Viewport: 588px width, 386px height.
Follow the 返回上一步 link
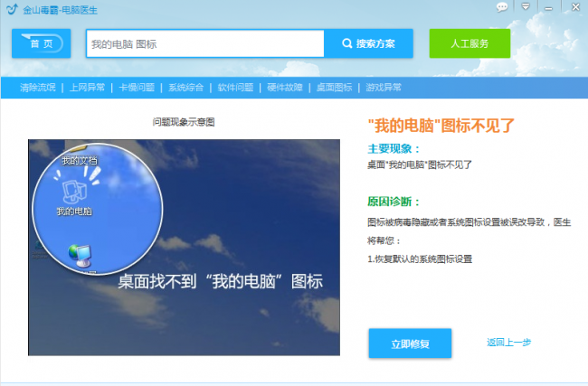point(509,342)
